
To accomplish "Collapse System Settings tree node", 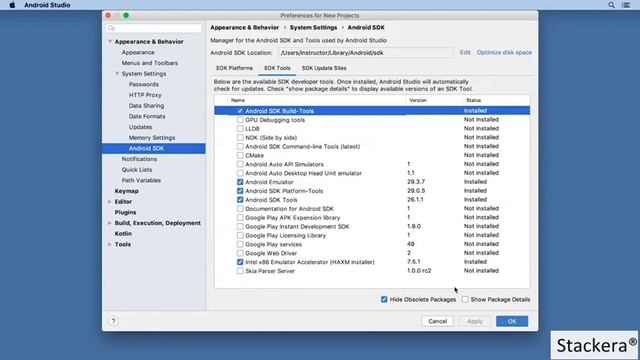I will point(117,74).
